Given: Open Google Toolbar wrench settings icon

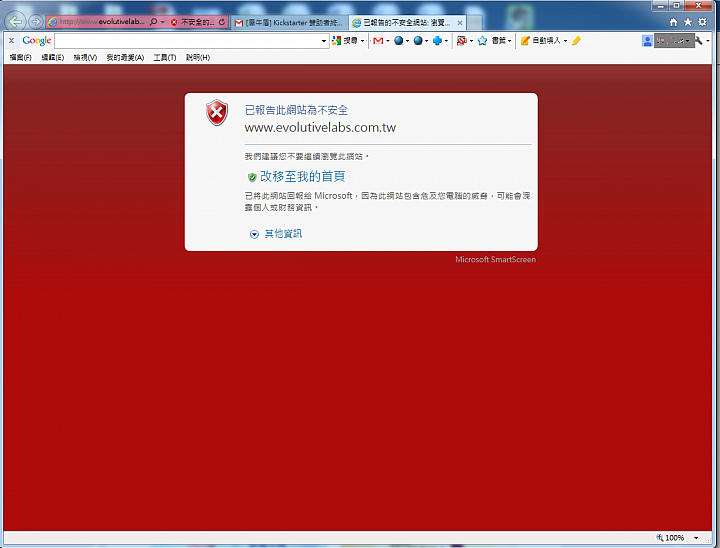Looking at the screenshot, I should [x=698, y=40].
